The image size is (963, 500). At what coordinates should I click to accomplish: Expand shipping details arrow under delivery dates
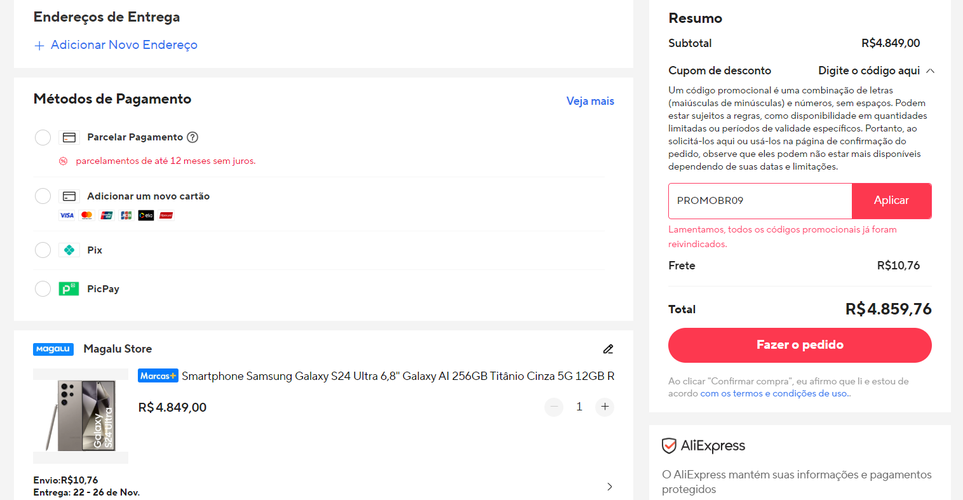click(x=610, y=487)
